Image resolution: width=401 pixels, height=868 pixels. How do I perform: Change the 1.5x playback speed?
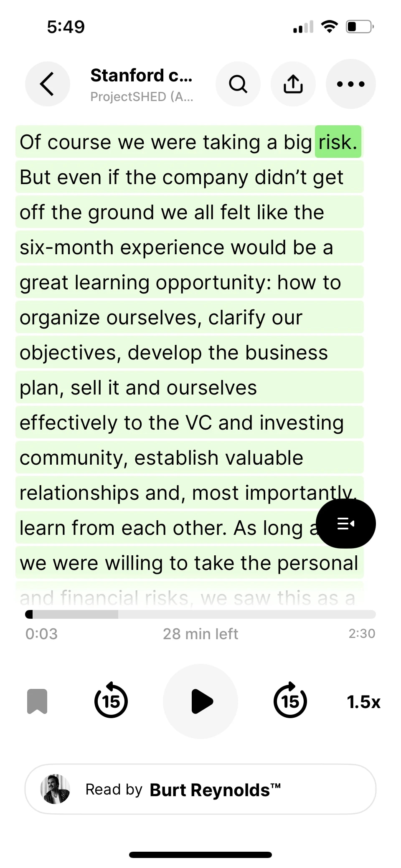pos(363,702)
